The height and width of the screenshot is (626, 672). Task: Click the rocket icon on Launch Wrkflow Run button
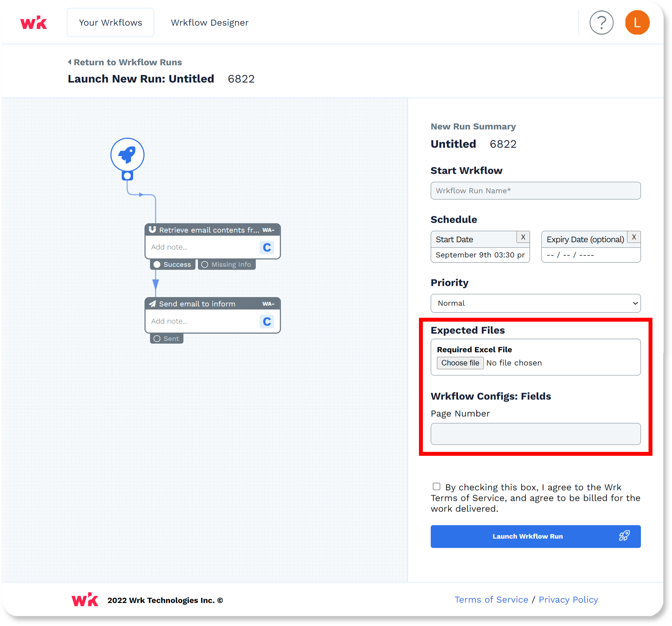coord(624,535)
